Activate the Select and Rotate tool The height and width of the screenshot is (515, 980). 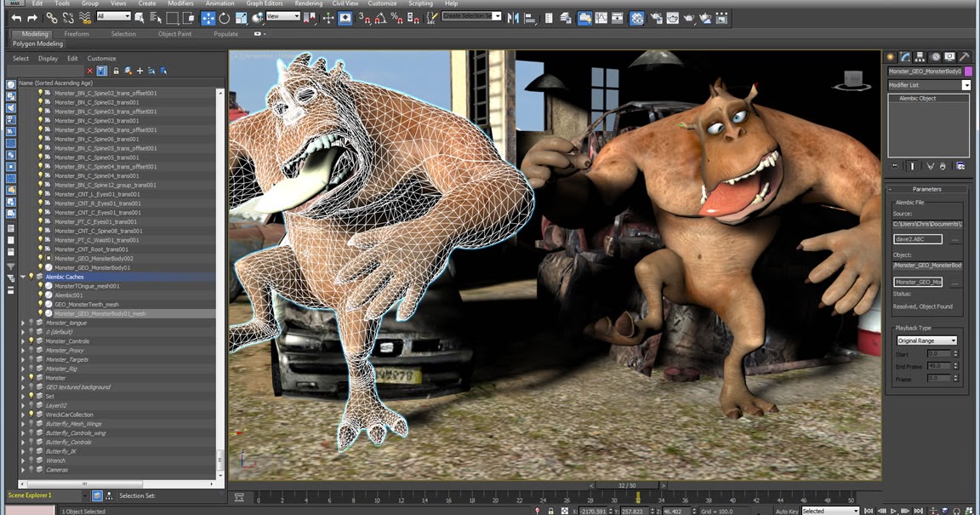[225, 18]
